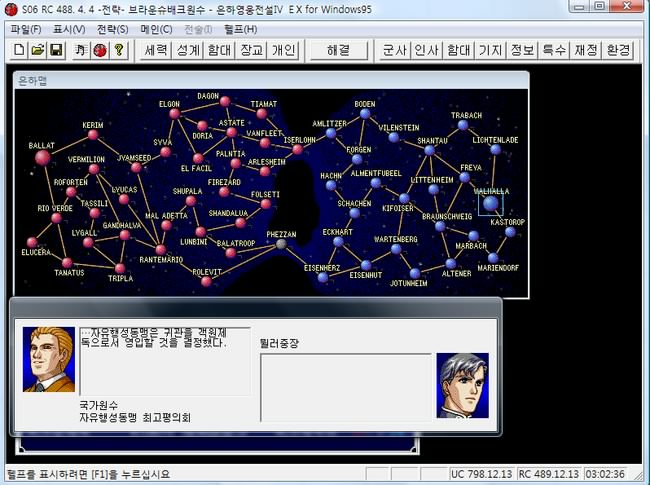Select the FREYA star system
Screen dimensions: 650x485
coord(465,177)
